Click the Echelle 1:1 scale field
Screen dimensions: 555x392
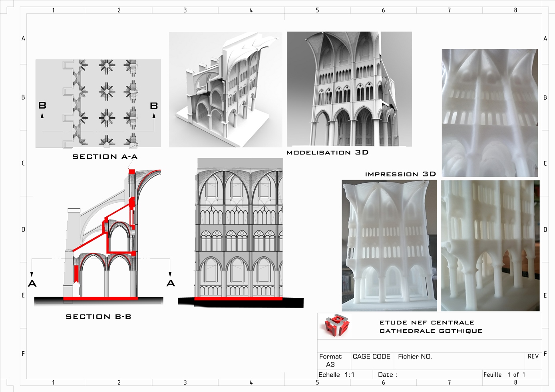click(x=336, y=374)
